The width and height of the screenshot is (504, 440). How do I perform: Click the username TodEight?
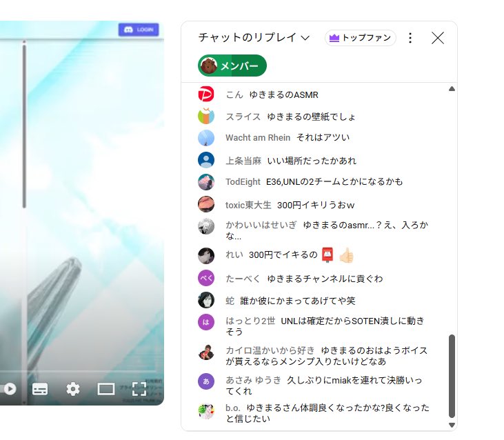pos(243,182)
